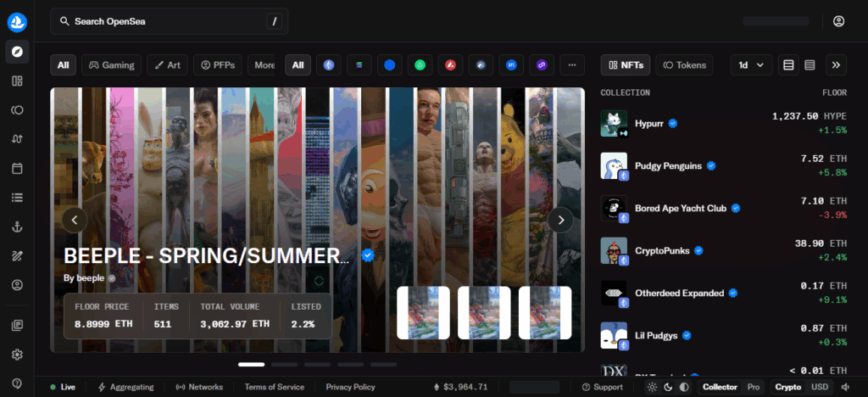Toggle the Pro mode option

[x=753, y=387]
